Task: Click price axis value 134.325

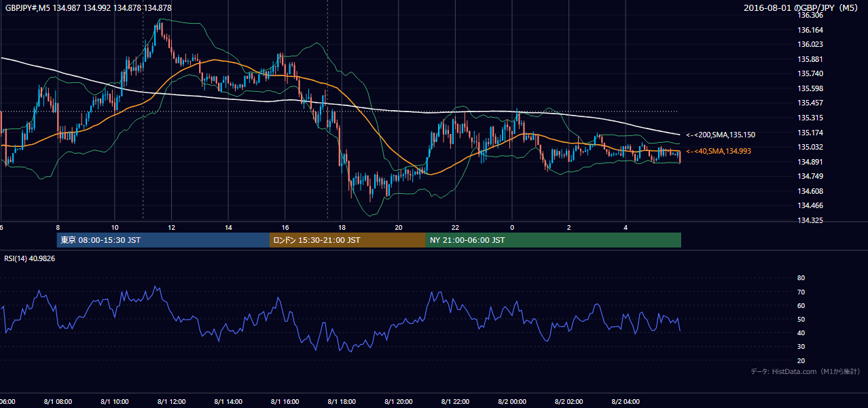Action: (810, 220)
